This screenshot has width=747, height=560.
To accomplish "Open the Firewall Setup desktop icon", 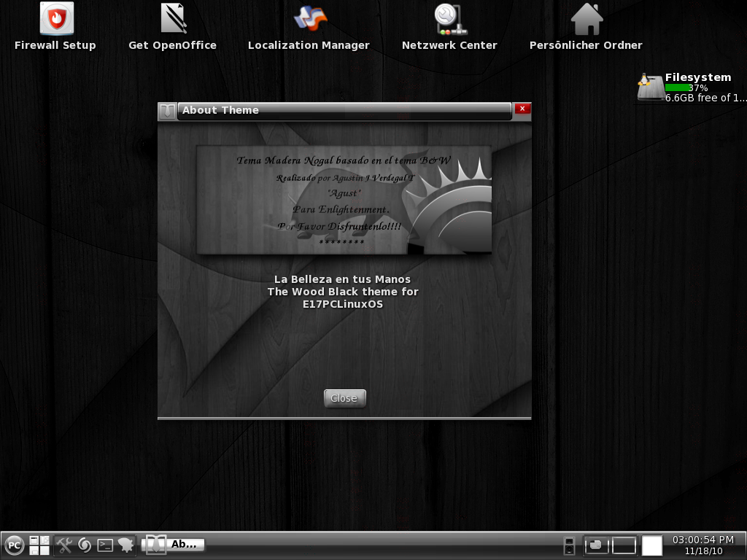I will pos(55,20).
